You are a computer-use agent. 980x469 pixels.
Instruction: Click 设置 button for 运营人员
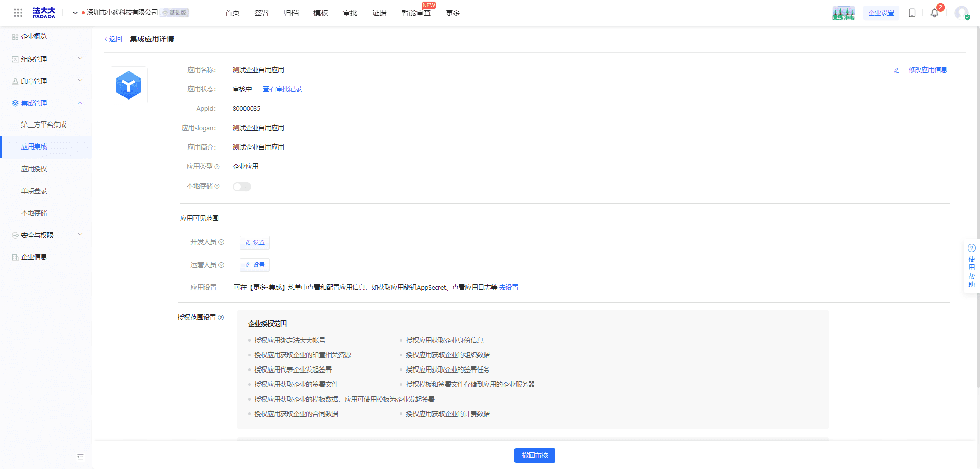point(255,265)
